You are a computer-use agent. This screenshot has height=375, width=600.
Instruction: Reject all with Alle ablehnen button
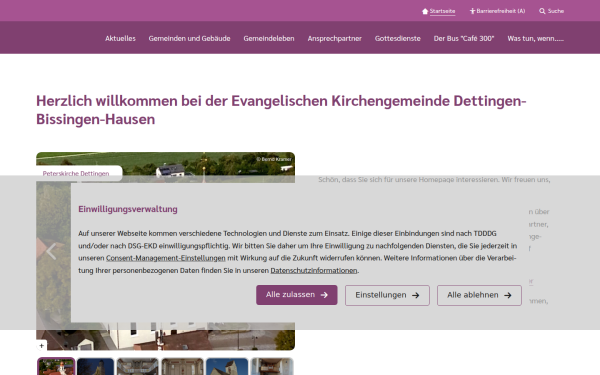(479, 295)
